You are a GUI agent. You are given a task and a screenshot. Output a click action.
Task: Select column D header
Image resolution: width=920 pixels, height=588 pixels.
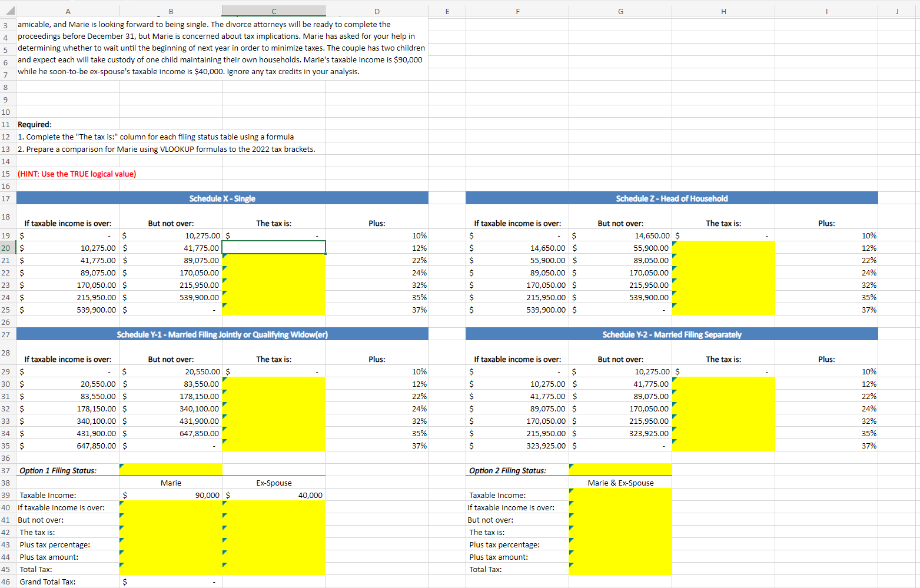click(x=377, y=11)
